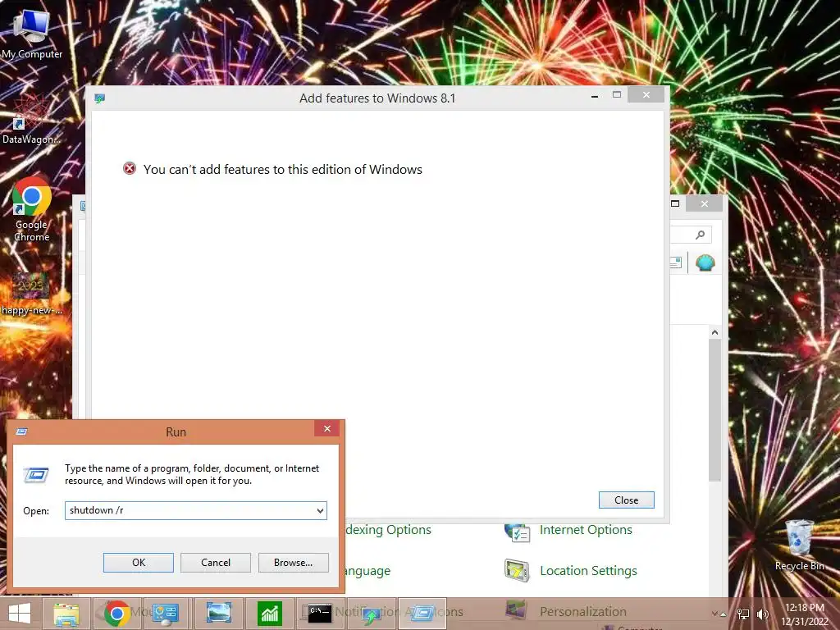Image resolution: width=840 pixels, height=630 pixels.
Task: Open the Add features taskbar icon with green arrow
Action: (x=372, y=614)
